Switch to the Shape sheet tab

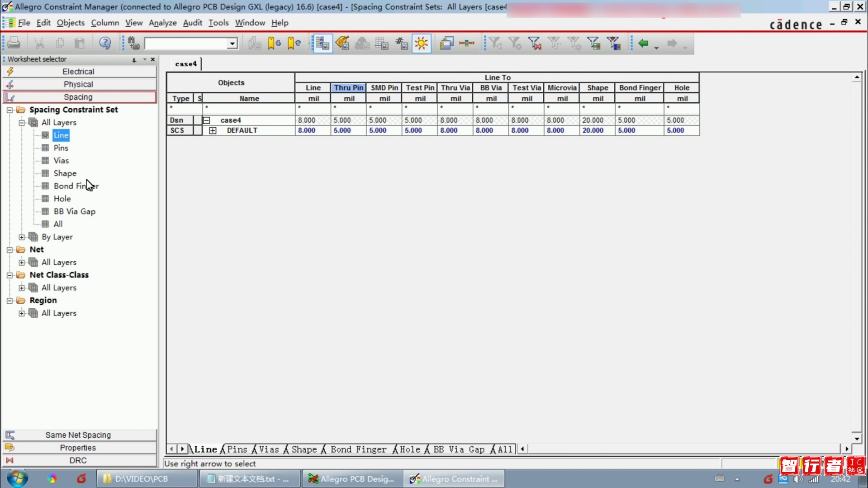tap(304, 449)
